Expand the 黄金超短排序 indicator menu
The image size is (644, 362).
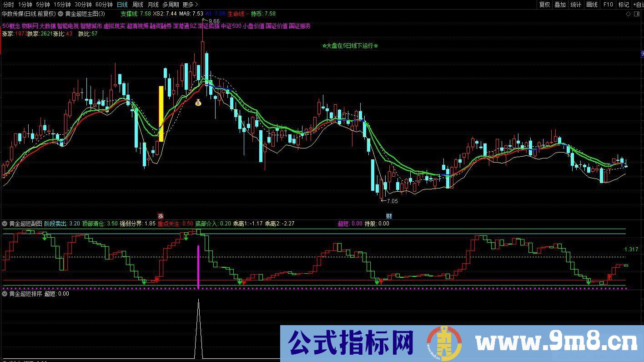click(x=5, y=294)
